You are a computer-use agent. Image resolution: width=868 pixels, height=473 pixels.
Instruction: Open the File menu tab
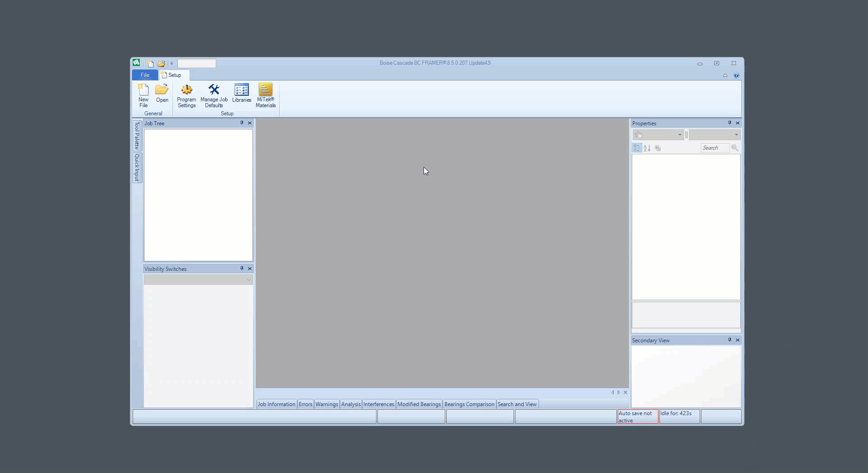pos(145,75)
